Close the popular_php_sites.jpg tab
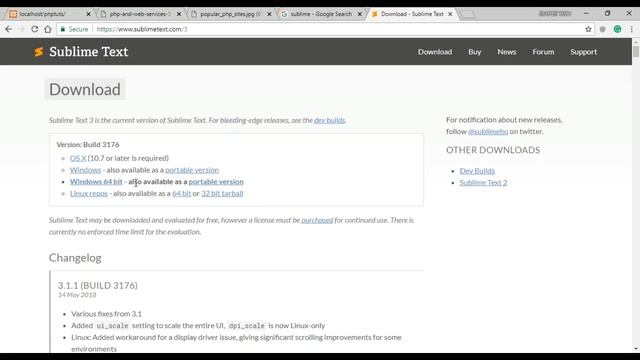The height and width of the screenshot is (360, 640). pos(269,14)
